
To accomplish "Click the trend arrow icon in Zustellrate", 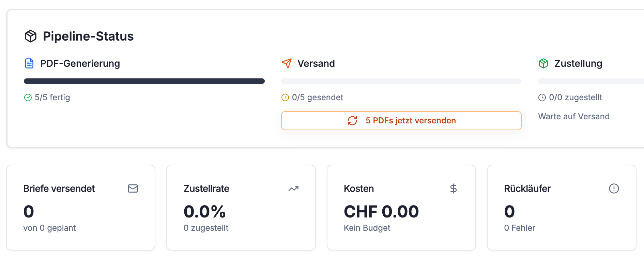I will point(293,188).
